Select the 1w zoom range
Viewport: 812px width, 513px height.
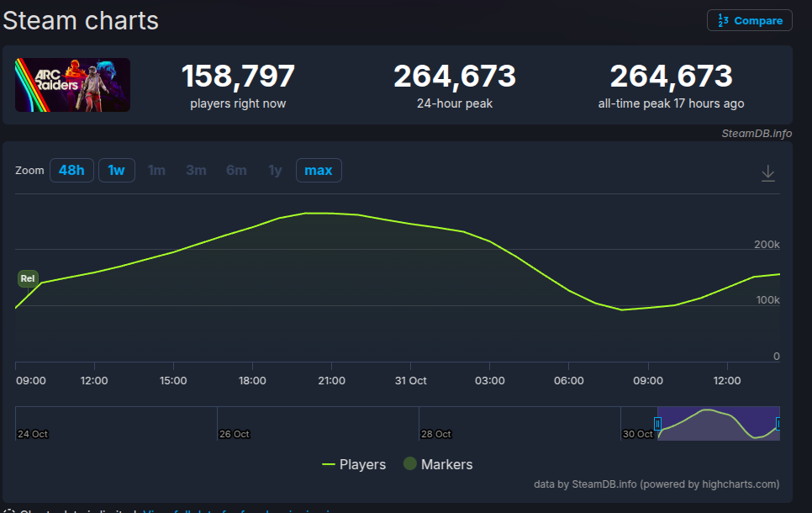click(x=116, y=171)
